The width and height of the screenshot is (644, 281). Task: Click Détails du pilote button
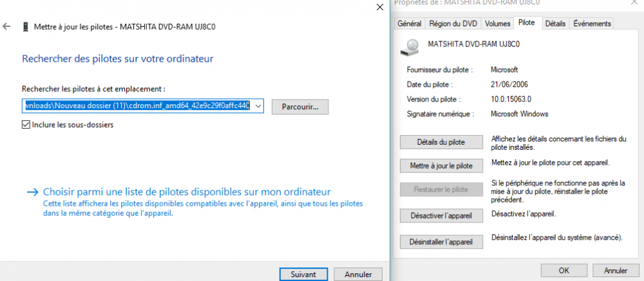coord(441,142)
